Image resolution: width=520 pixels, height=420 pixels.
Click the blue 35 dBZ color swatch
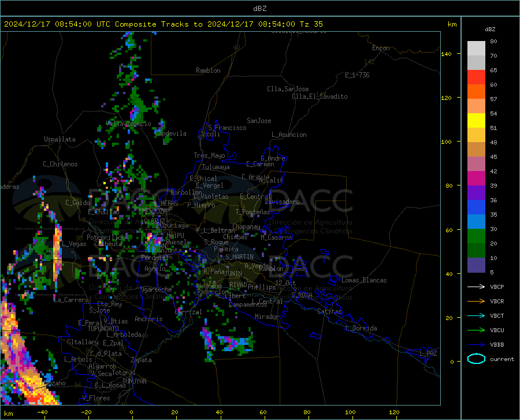click(x=476, y=207)
